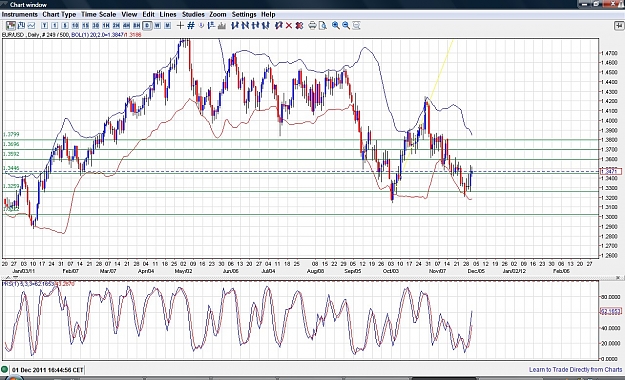This screenshot has height=380, width=625.
Task: Zoom in with magnifier plus icon
Action: (x=336, y=26)
